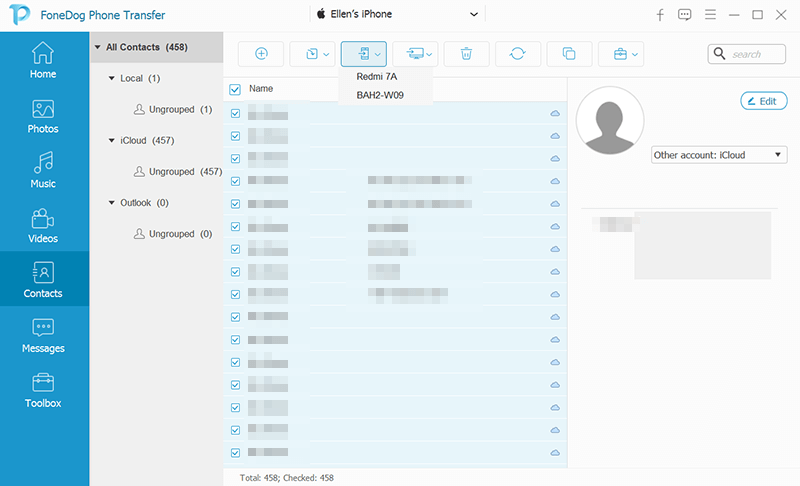Select the Contacts sidebar item
Screen dimensions: 800x486
point(43,279)
